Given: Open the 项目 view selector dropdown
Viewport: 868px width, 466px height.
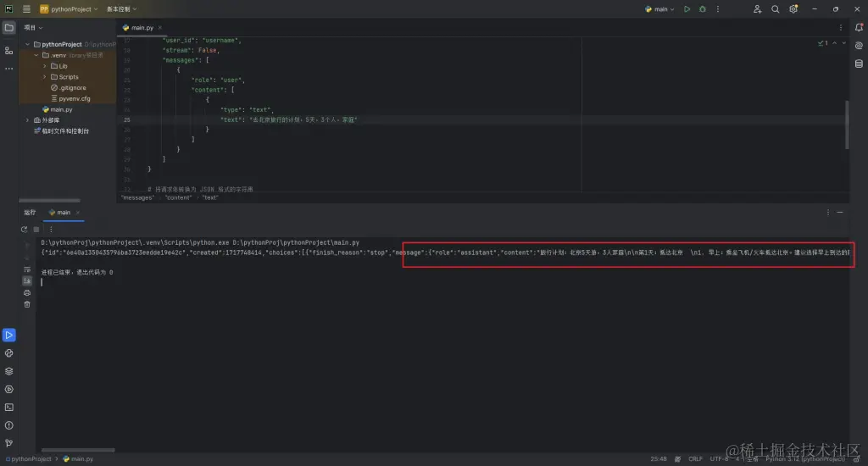Looking at the screenshot, I should click(33, 27).
